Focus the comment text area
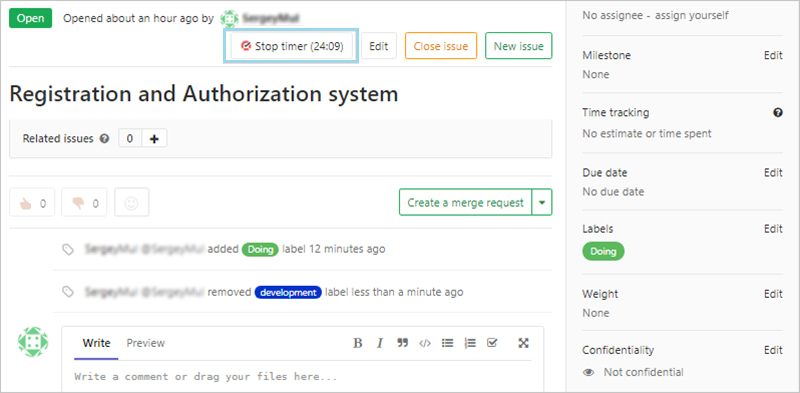This screenshot has height=393, width=800. point(303,377)
